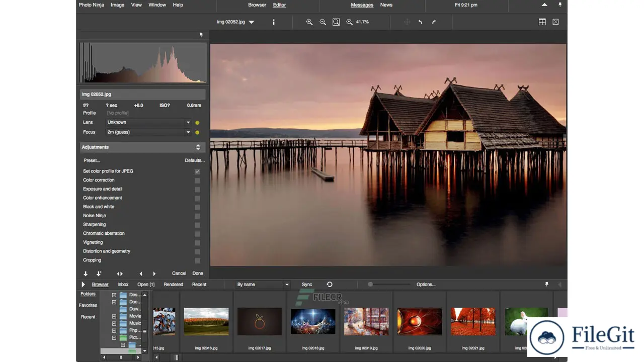This screenshot has width=644, height=362.
Task: Go to previous image with left arrow
Action: [x=140, y=274]
